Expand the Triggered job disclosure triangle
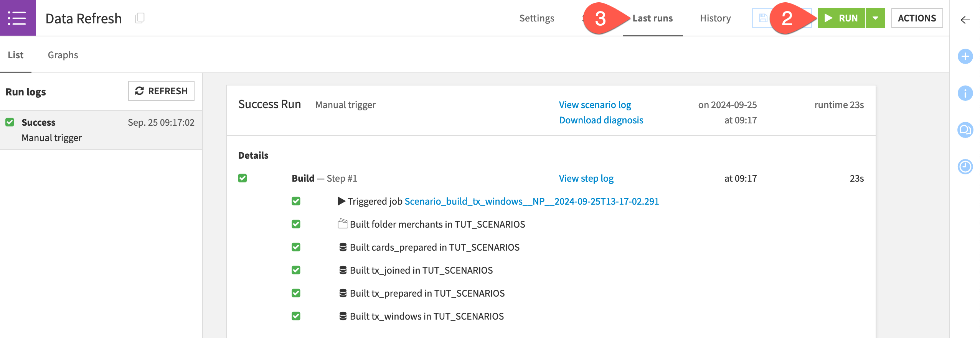 click(x=341, y=201)
